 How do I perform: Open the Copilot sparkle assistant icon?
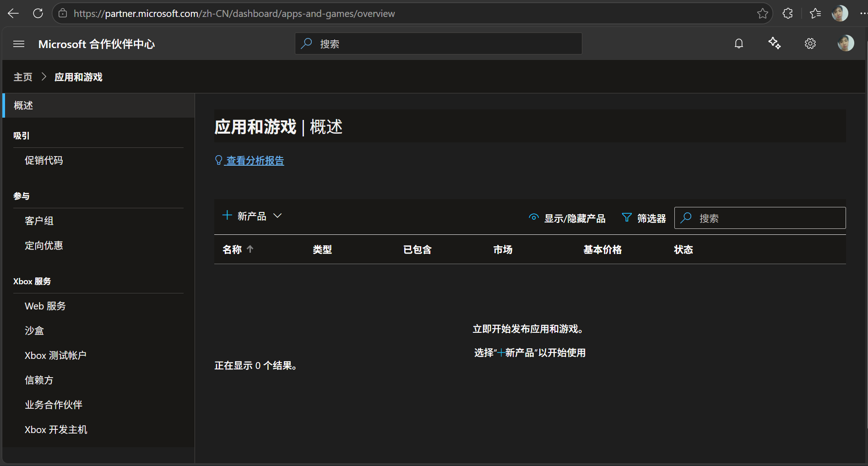(x=775, y=43)
